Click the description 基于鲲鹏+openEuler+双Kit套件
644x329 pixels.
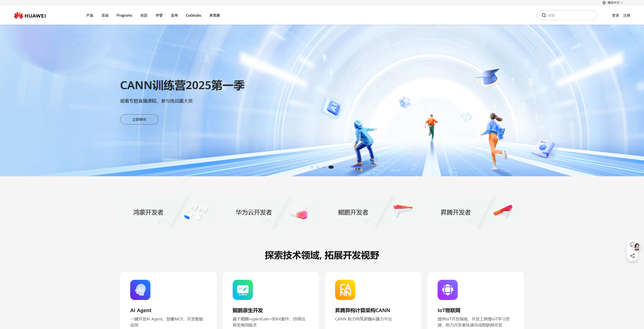coord(269,322)
